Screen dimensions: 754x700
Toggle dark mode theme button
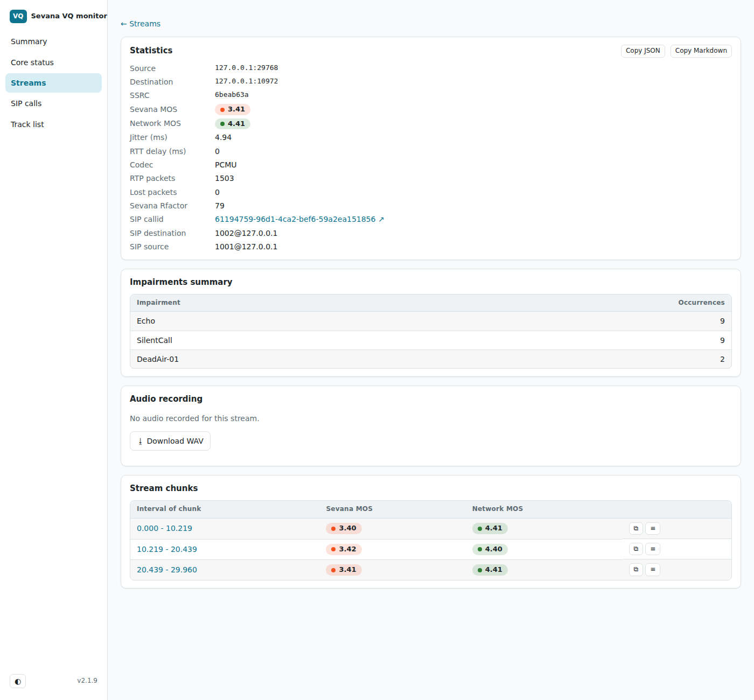pos(18,681)
